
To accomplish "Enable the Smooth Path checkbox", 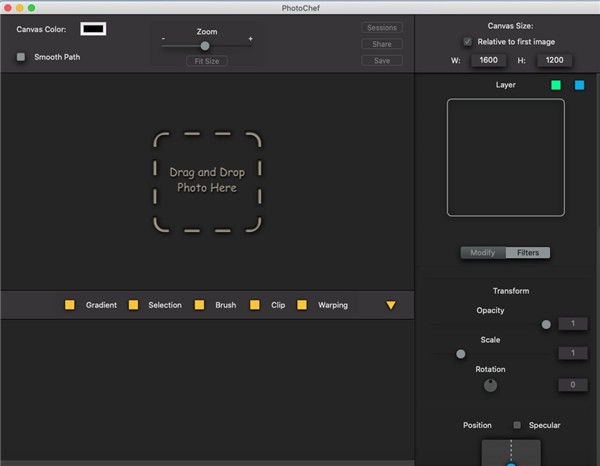I will [x=21, y=57].
